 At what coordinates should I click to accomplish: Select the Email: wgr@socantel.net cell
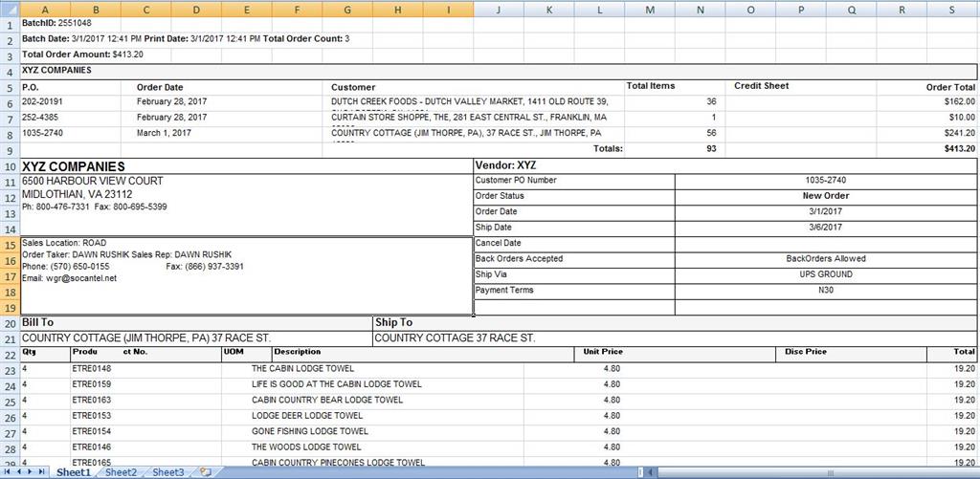69,278
